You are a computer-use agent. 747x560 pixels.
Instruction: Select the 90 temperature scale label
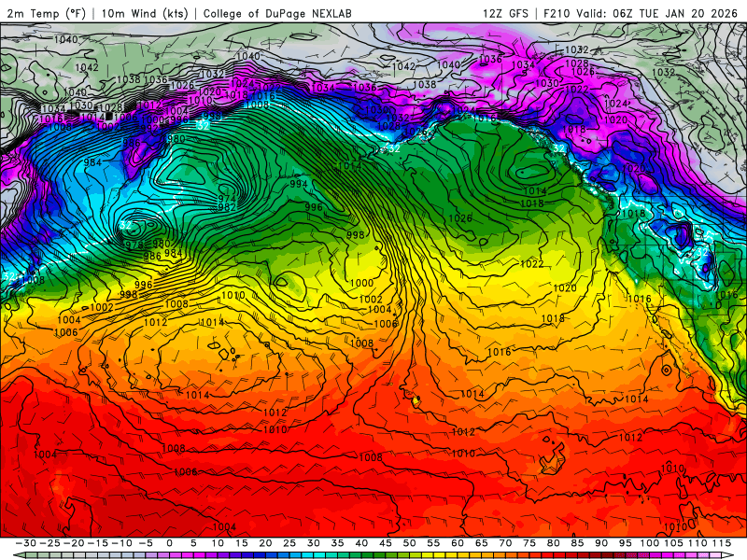[x=601, y=543]
